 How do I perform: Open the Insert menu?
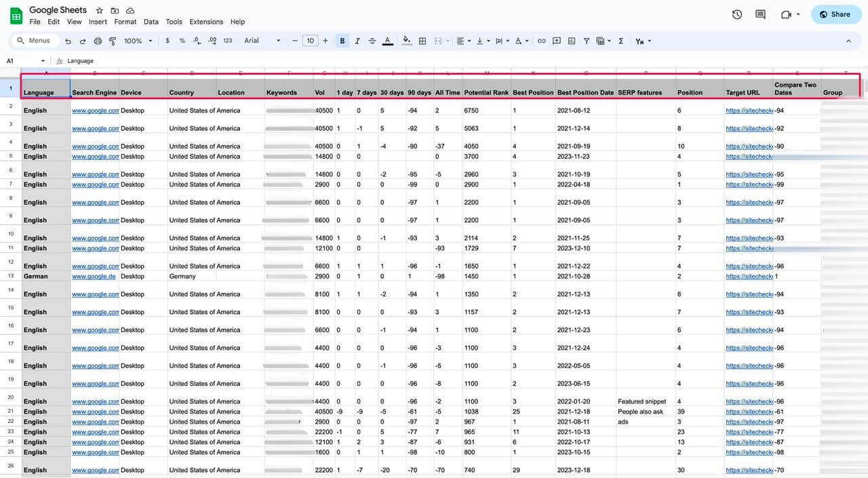click(98, 22)
